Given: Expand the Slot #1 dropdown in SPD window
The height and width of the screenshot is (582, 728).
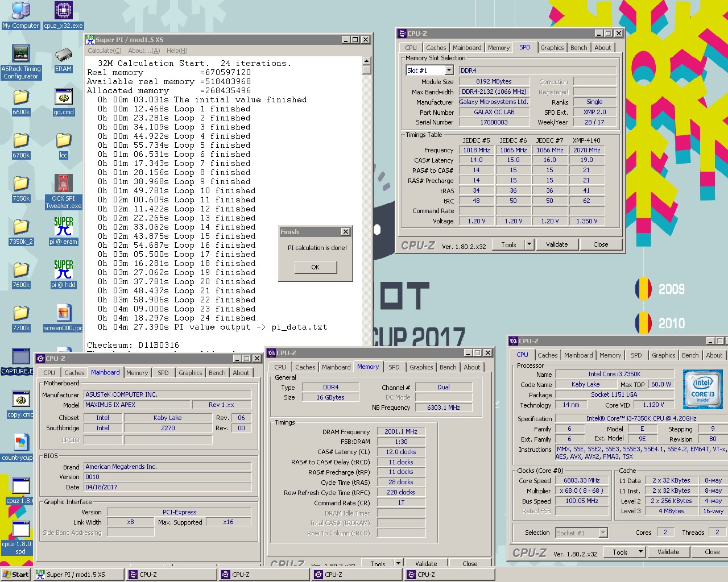Looking at the screenshot, I should click(449, 70).
